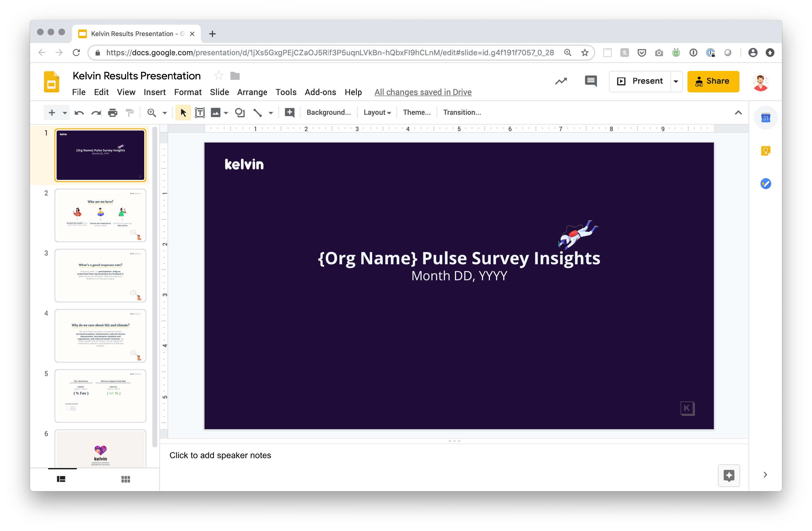This screenshot has width=812, height=531.
Task: Switch to filmstrip view
Action: pos(61,479)
